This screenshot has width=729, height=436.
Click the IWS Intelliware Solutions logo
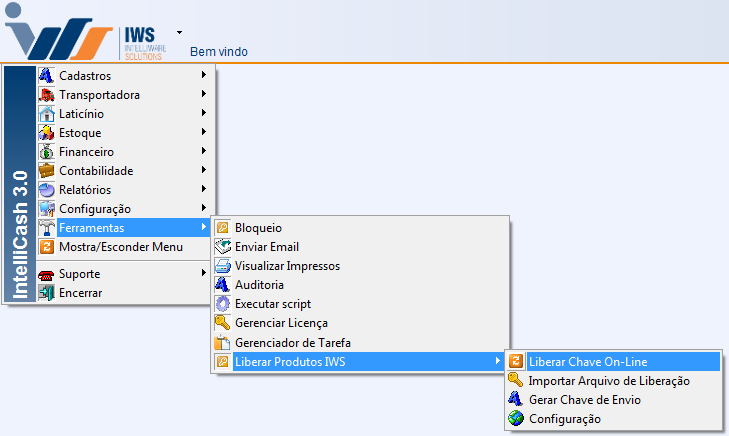(x=86, y=32)
